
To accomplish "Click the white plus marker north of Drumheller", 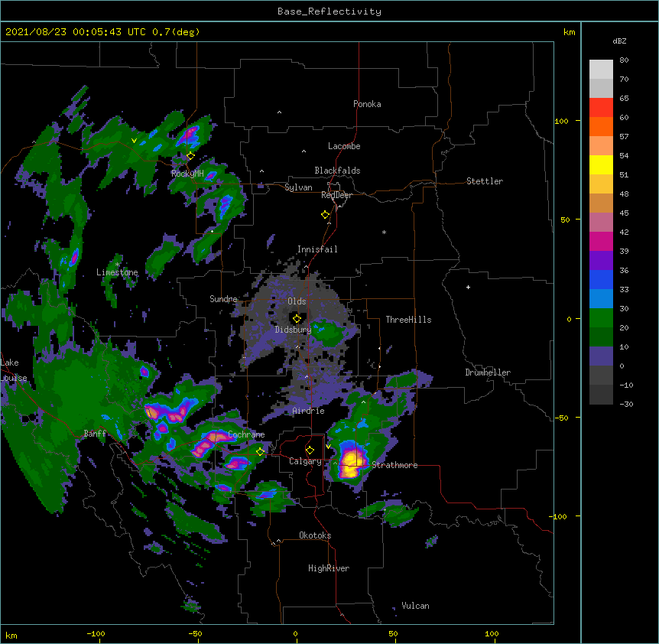I will [468, 287].
